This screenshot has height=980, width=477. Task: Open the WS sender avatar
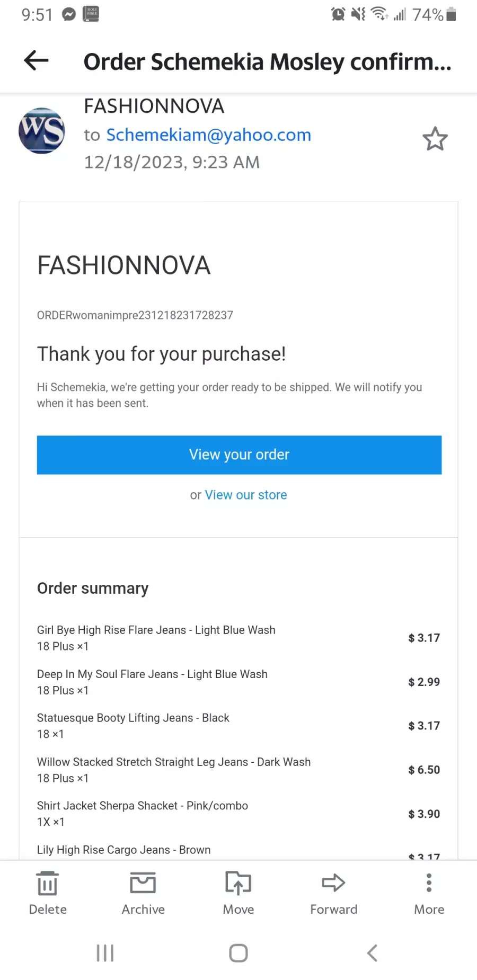tap(42, 131)
